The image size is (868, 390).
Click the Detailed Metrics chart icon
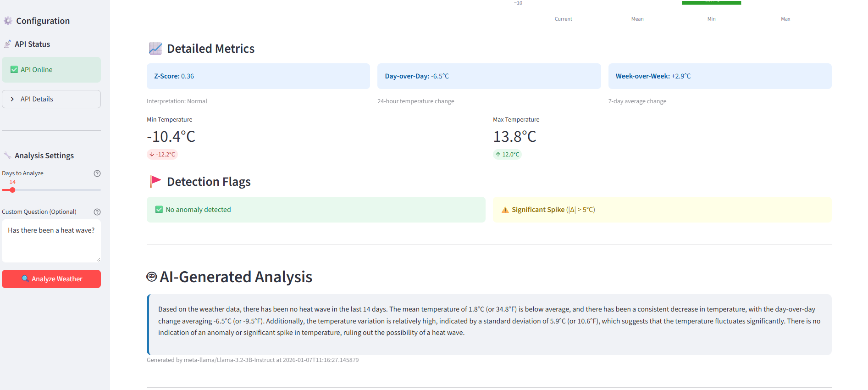pyautogui.click(x=155, y=48)
